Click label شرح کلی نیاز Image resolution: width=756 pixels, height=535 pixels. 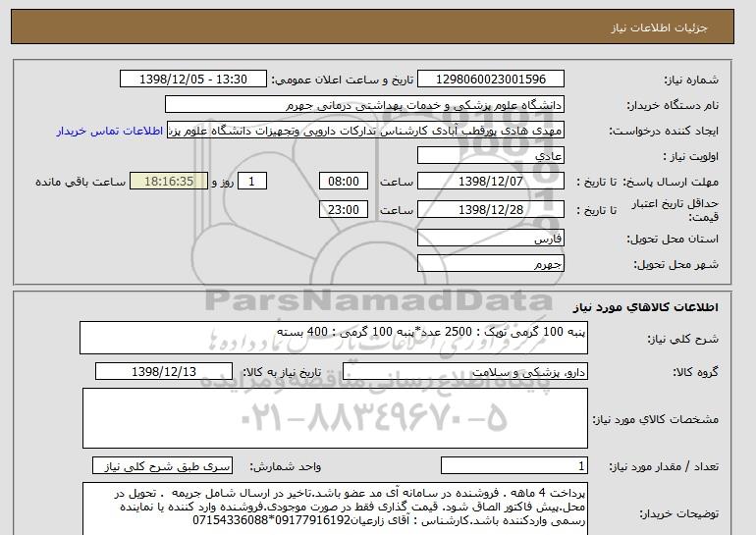(682, 339)
